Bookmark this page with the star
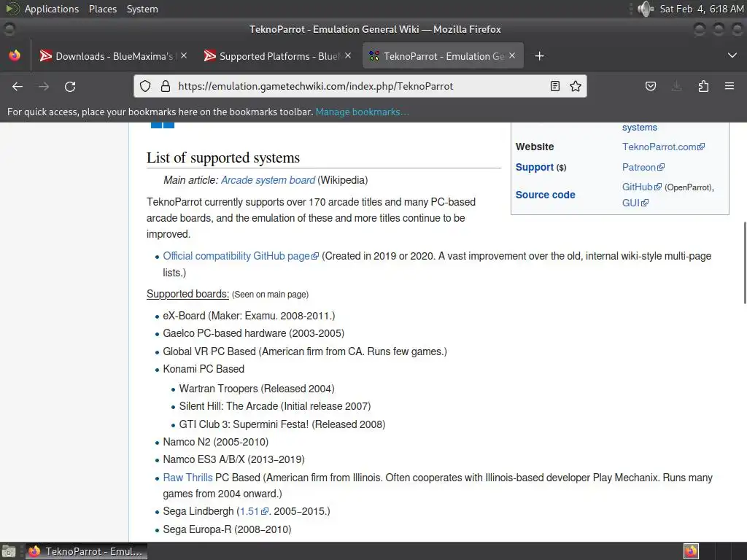The height and width of the screenshot is (560, 747). click(576, 86)
